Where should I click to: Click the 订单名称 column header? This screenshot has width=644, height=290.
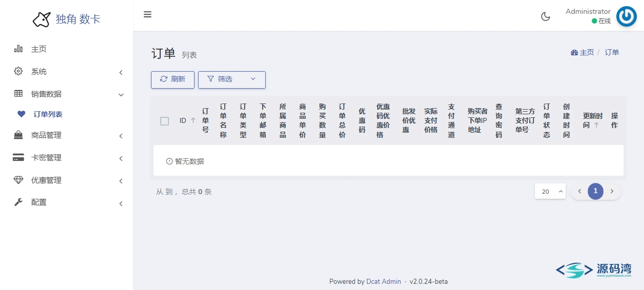223,120
